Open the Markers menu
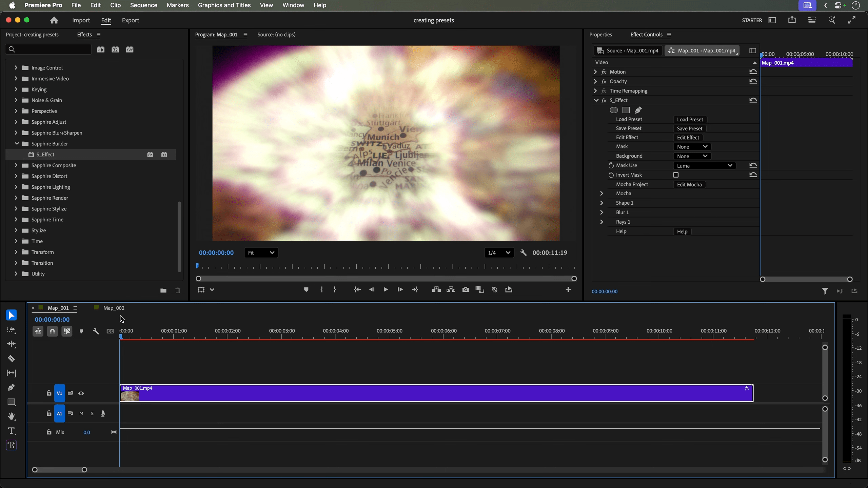868x488 pixels. pyautogui.click(x=178, y=5)
